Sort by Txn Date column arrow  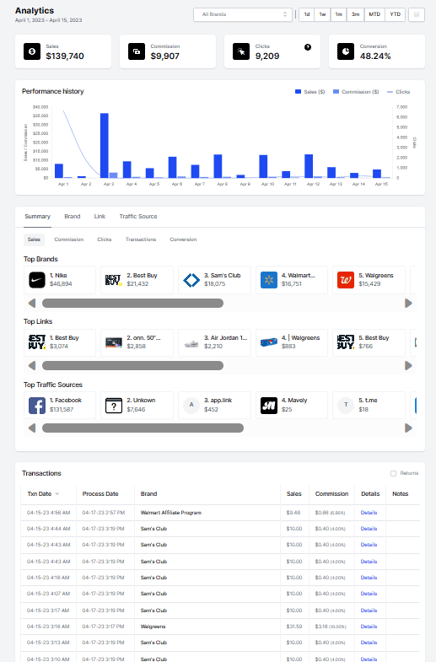pyautogui.click(x=57, y=494)
